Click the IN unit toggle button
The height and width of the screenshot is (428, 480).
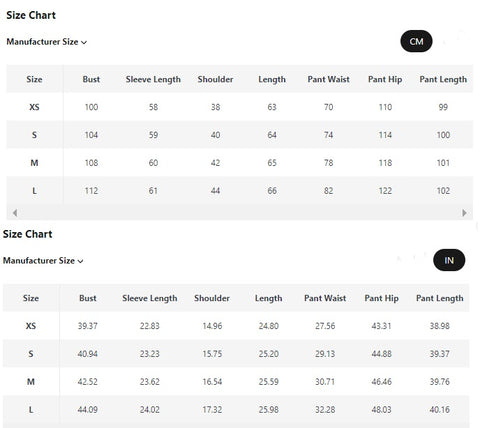449,260
